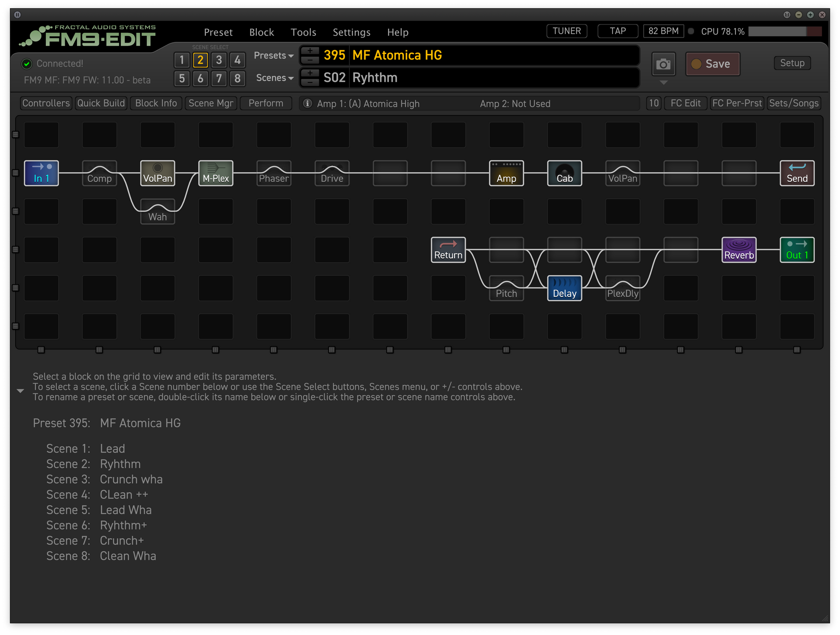Screen dimensions: 840x635
Task: Switch to scene 3 button
Action: (x=219, y=60)
